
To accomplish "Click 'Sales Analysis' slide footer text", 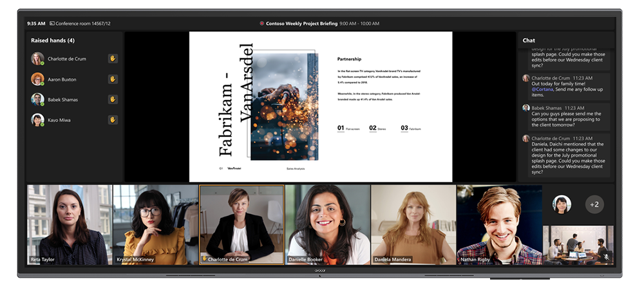I will pos(296,169).
